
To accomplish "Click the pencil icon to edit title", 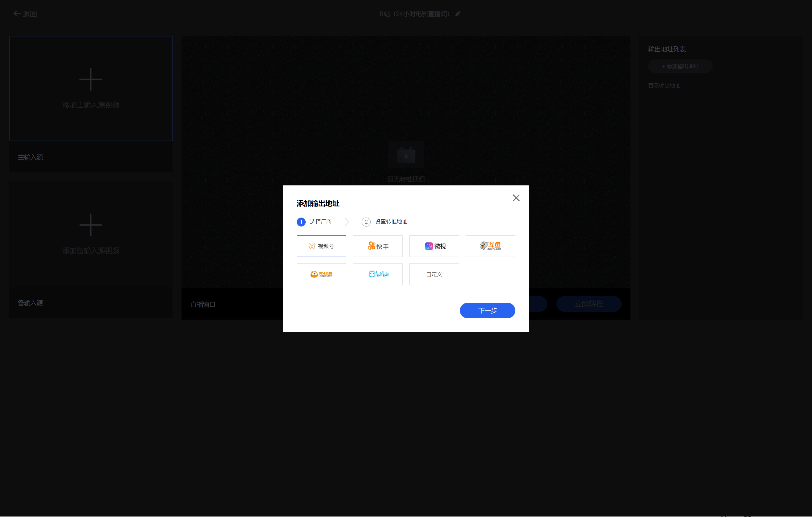I will pos(458,14).
